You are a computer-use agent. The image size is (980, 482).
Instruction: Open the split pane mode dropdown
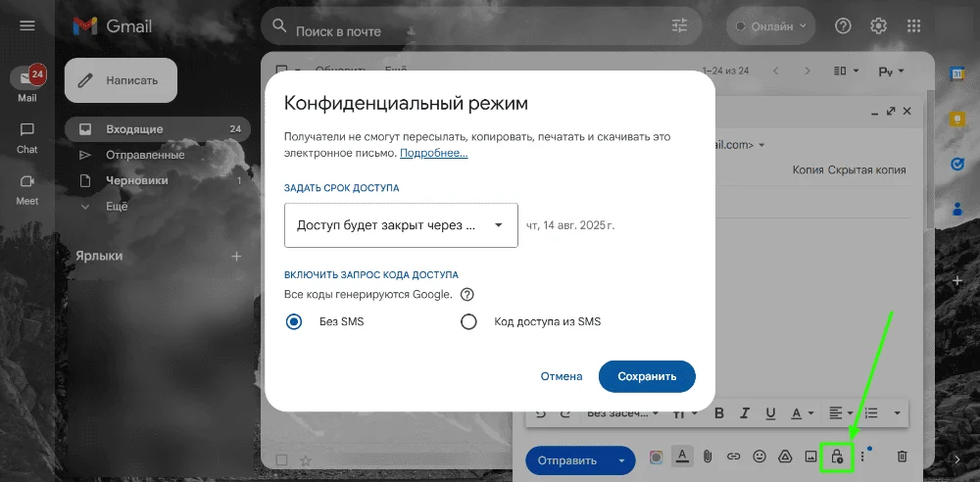click(847, 71)
